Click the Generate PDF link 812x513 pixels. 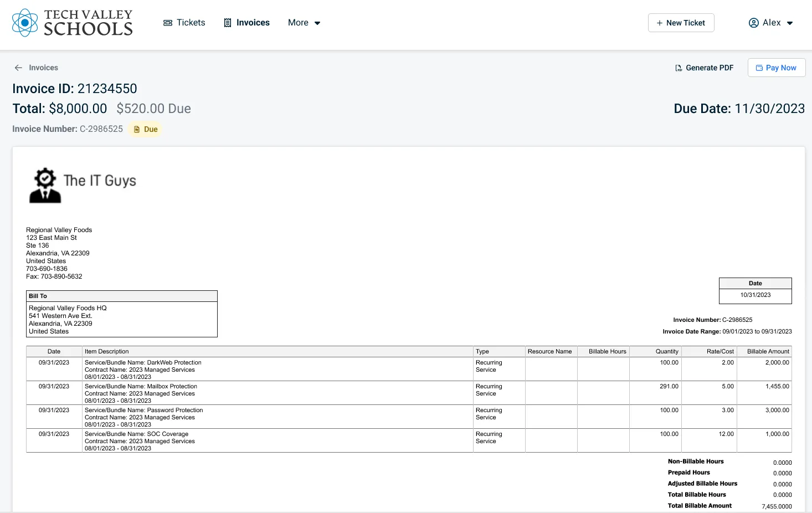pyautogui.click(x=709, y=68)
